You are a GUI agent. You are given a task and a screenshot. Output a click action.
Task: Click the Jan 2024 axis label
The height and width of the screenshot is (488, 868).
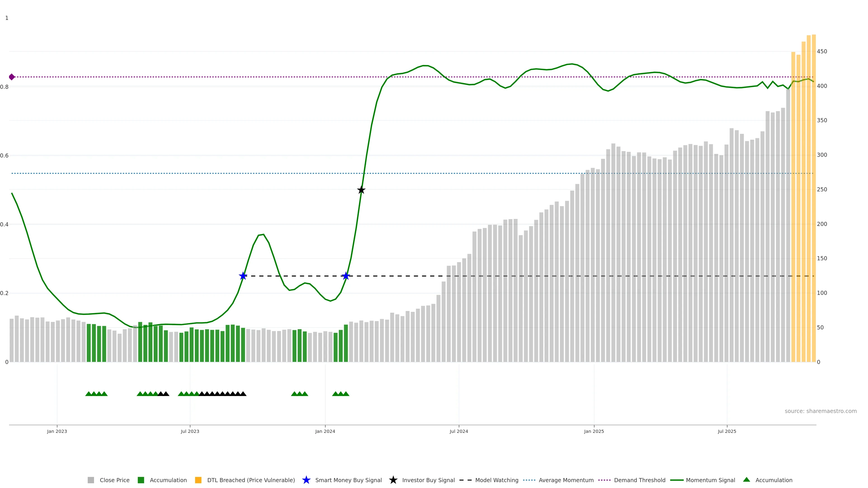click(325, 431)
